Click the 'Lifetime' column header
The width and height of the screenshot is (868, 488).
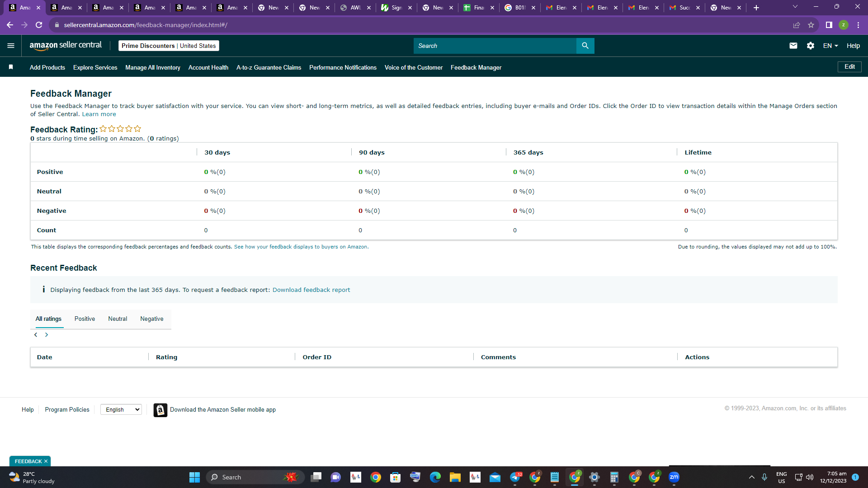point(698,152)
